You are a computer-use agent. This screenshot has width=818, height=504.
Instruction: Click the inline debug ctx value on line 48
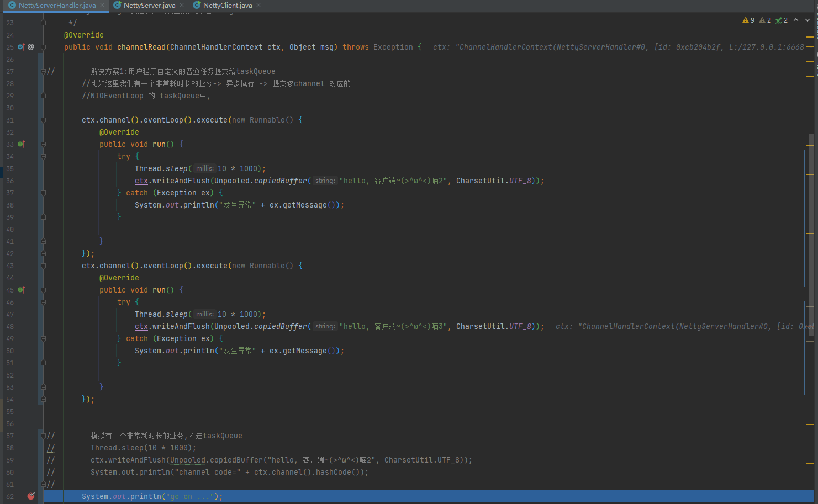pos(684,326)
